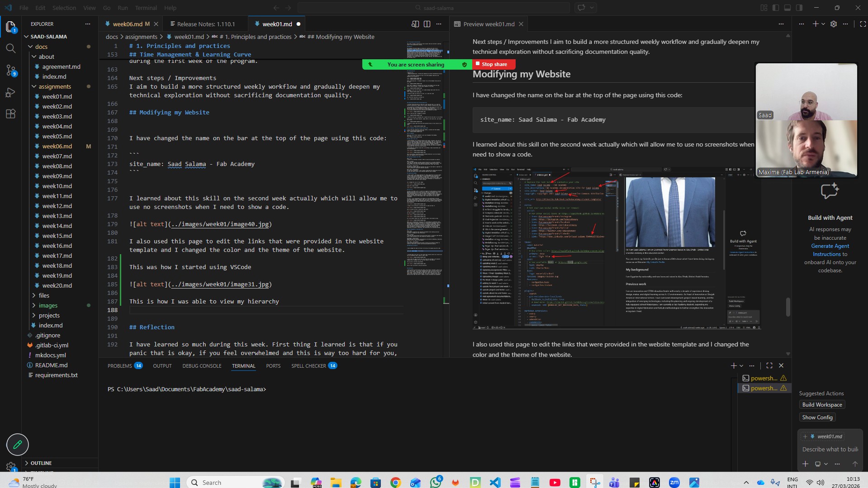The width and height of the screenshot is (868, 488).
Task: Open Chrome from the taskbar
Action: [x=396, y=483]
